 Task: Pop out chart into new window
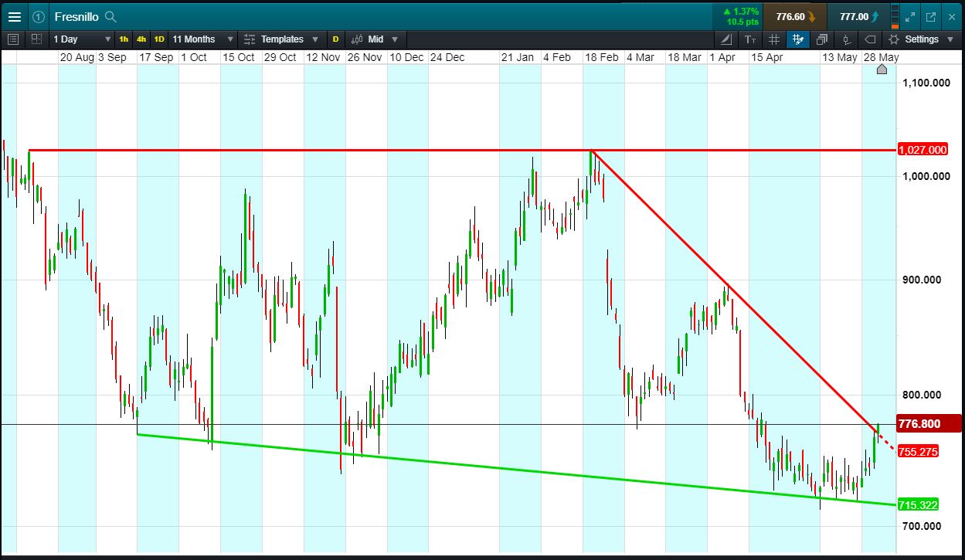click(x=930, y=16)
